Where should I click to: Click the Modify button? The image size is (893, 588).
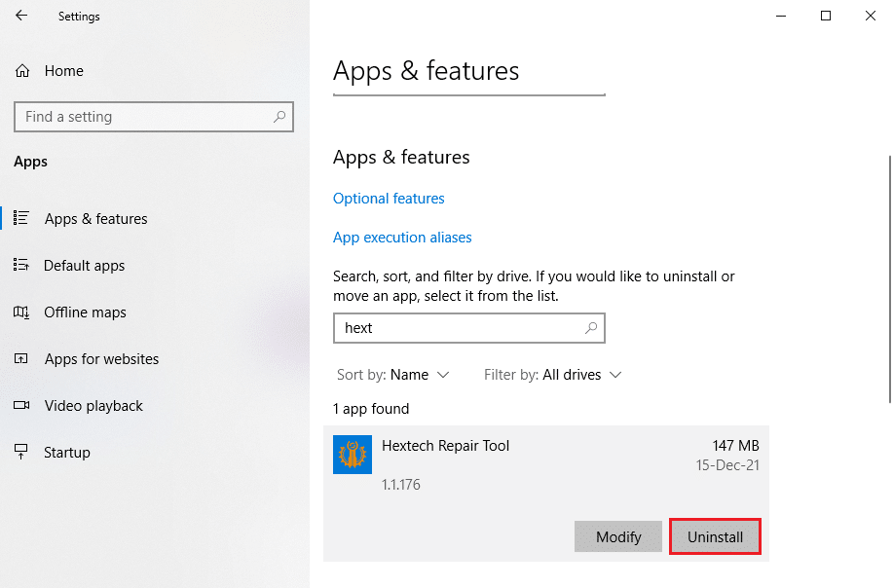pos(618,537)
